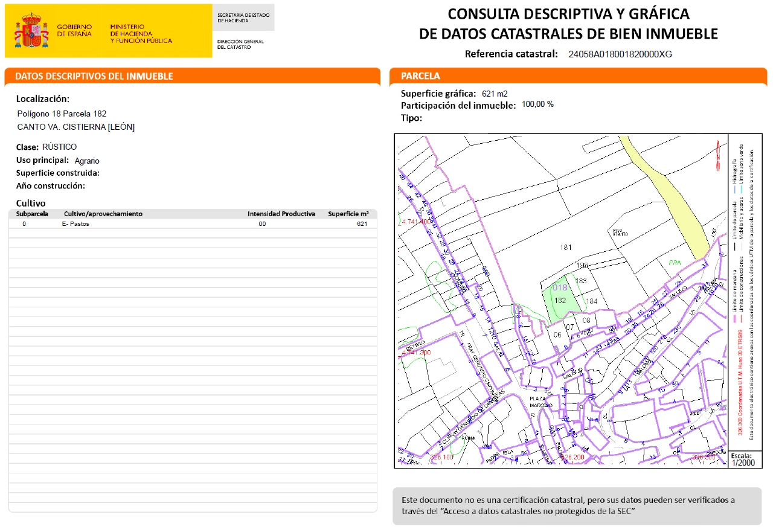Click 'MINISTERIO DE HACIENDA Y FUNCIÓN PÚBLICA' text
This screenshot has width=776, height=532.
141,34
